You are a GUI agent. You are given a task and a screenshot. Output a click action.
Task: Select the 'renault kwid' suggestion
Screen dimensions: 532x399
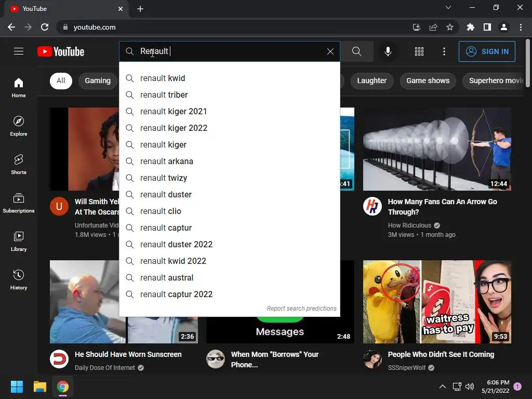click(x=230, y=78)
